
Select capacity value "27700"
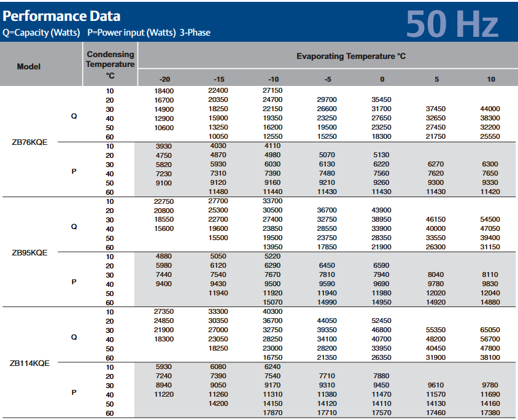click(218, 201)
